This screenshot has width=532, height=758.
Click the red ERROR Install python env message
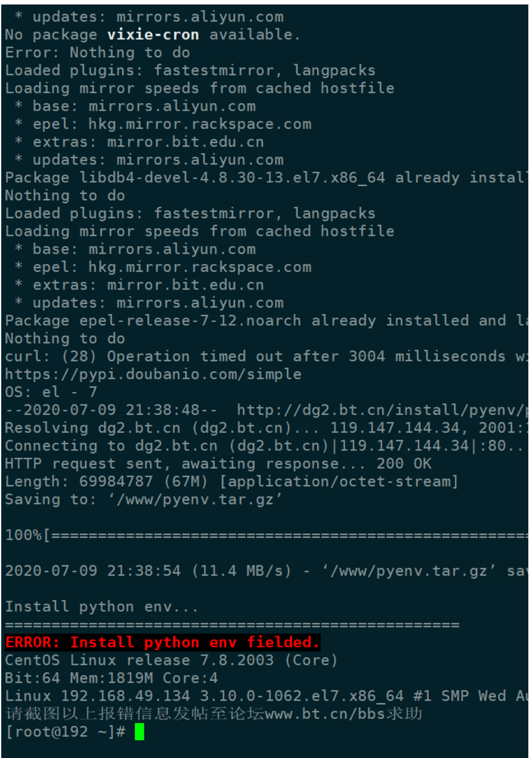[162, 642]
